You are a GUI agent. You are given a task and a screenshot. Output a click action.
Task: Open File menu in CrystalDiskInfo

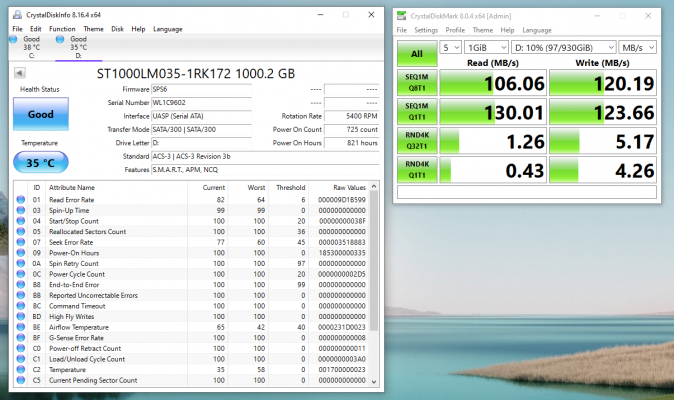[x=18, y=29]
